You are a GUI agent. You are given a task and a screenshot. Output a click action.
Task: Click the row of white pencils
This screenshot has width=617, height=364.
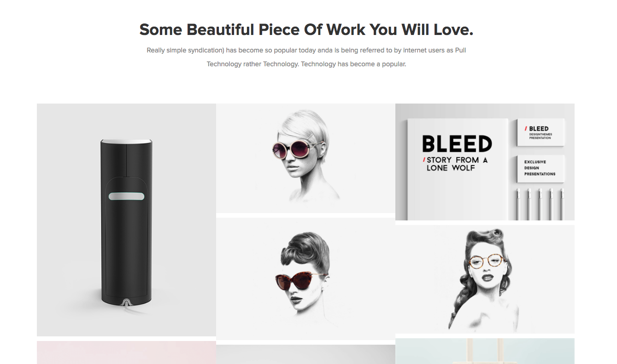(x=540, y=204)
